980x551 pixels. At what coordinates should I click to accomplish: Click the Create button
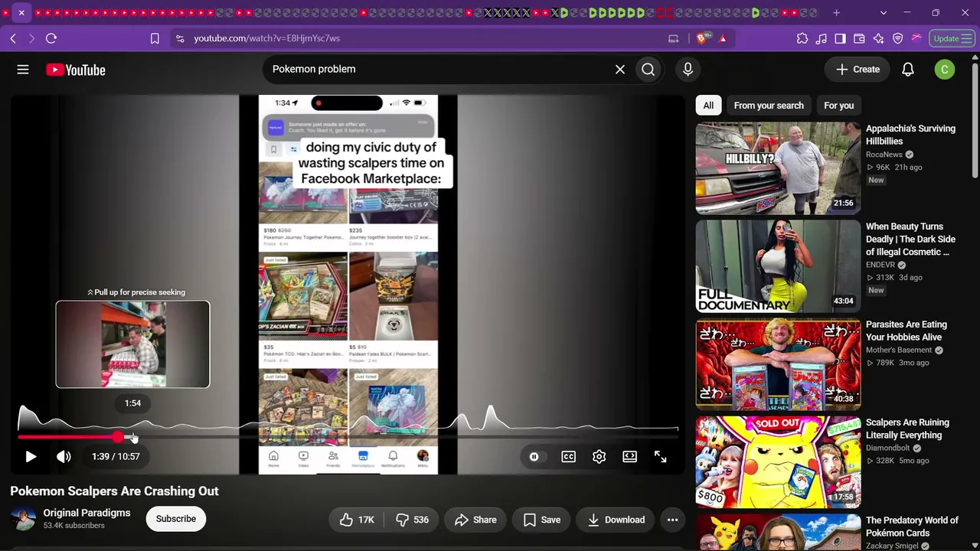click(857, 70)
